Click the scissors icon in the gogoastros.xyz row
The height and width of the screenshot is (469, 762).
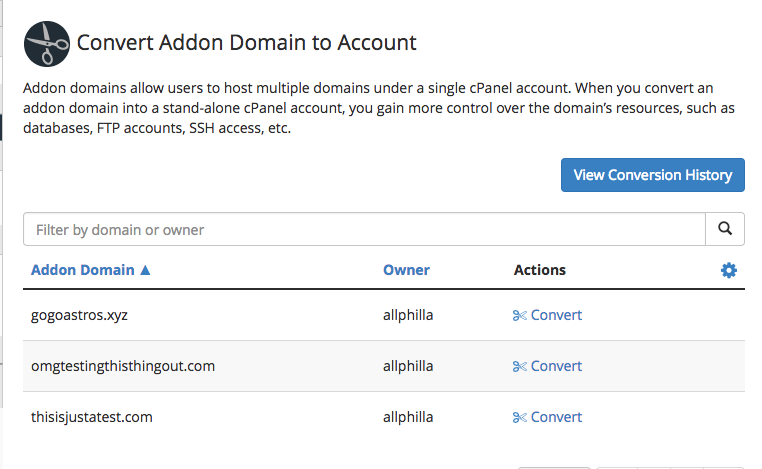(x=519, y=315)
